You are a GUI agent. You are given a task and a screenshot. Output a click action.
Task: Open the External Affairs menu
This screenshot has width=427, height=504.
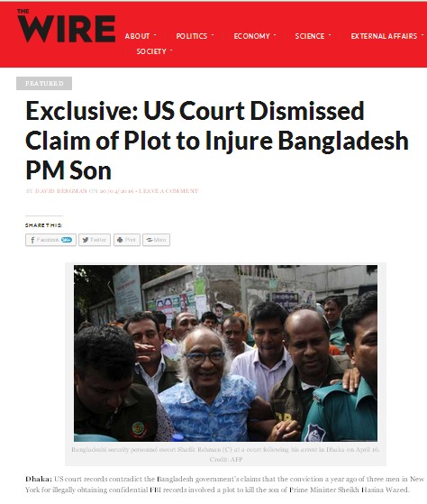click(x=384, y=36)
